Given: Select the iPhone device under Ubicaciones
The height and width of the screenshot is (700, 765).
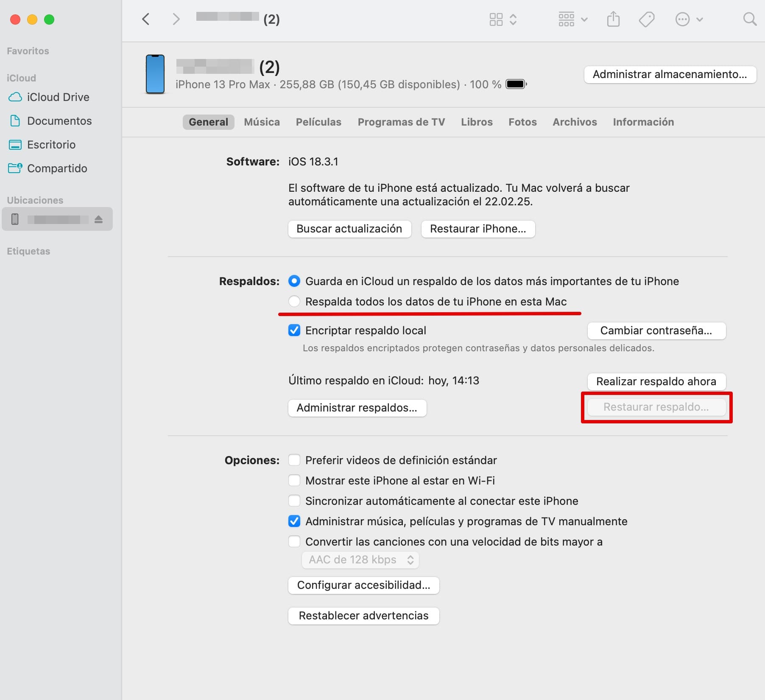Looking at the screenshot, I should point(57,219).
